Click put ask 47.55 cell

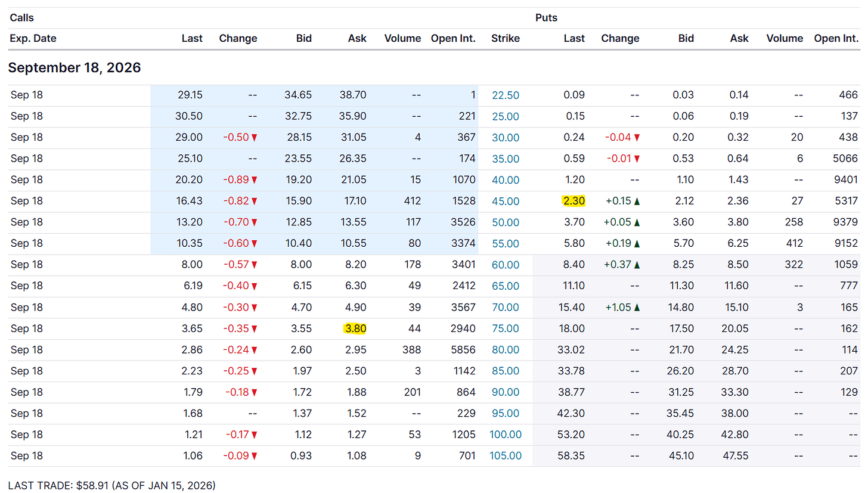[736, 456]
